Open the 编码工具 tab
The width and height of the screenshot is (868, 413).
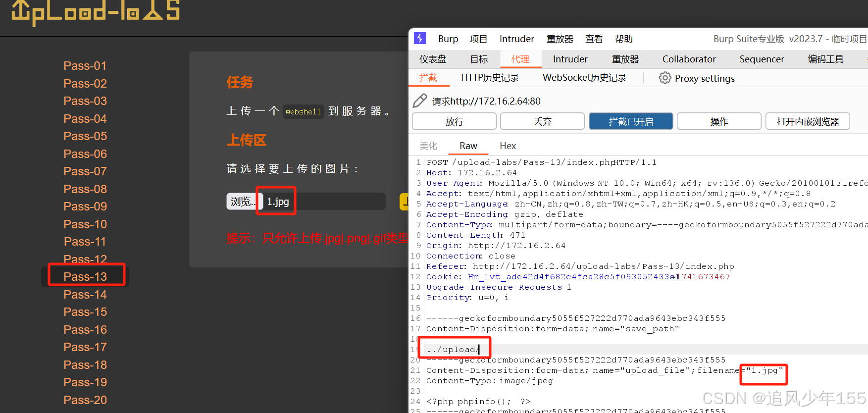coord(826,59)
